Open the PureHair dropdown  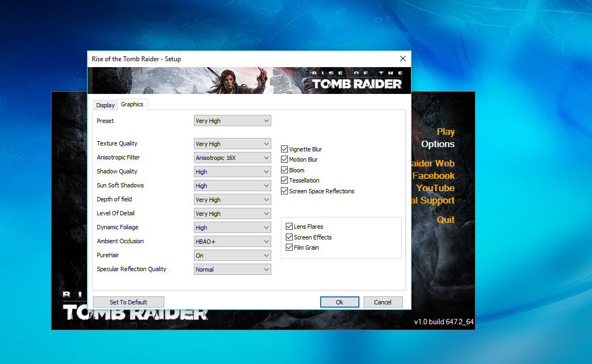232,256
